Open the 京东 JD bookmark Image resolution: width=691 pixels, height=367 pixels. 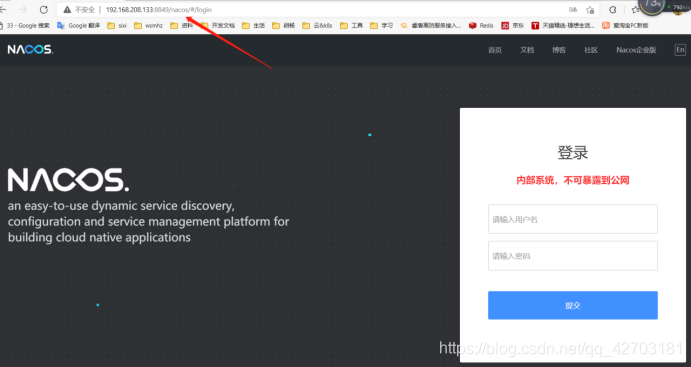pos(513,26)
